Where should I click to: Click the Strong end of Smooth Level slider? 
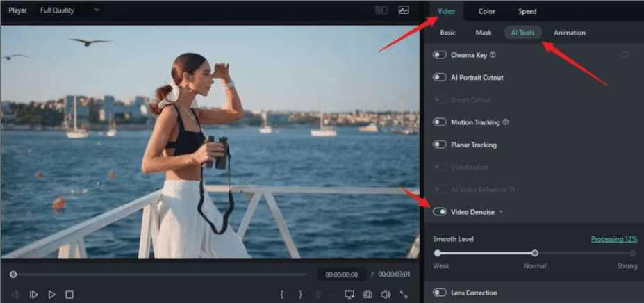(633, 253)
